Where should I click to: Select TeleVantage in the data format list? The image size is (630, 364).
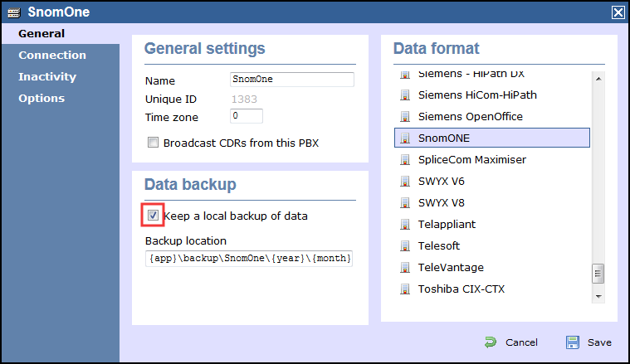[451, 268]
